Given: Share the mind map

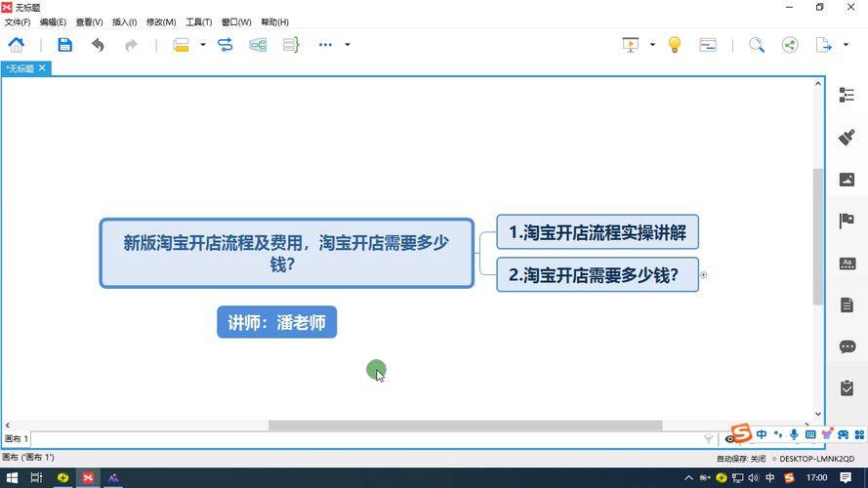Looking at the screenshot, I should pyautogui.click(x=790, y=45).
